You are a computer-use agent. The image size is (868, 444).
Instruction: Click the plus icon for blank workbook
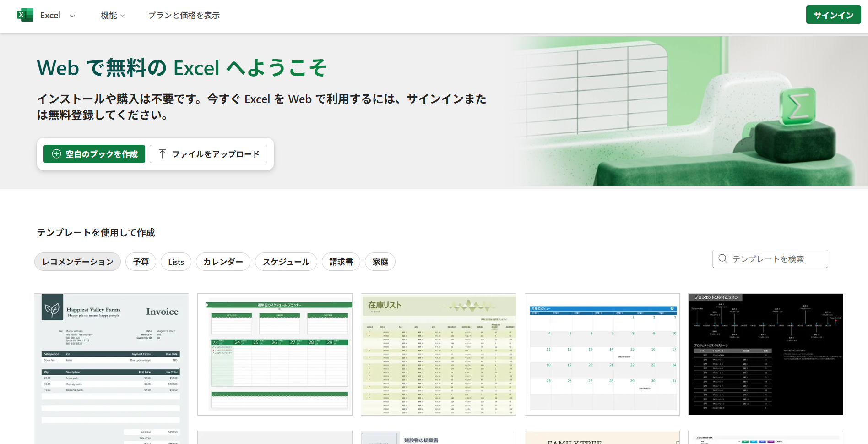[x=56, y=154]
